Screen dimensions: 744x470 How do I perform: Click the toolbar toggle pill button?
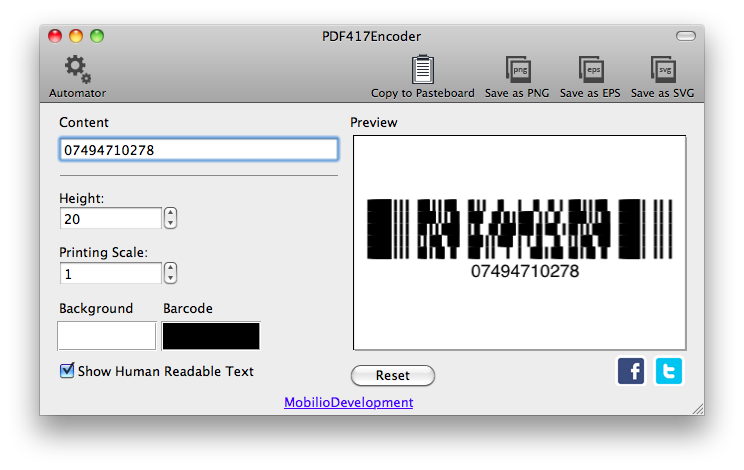pos(686,36)
